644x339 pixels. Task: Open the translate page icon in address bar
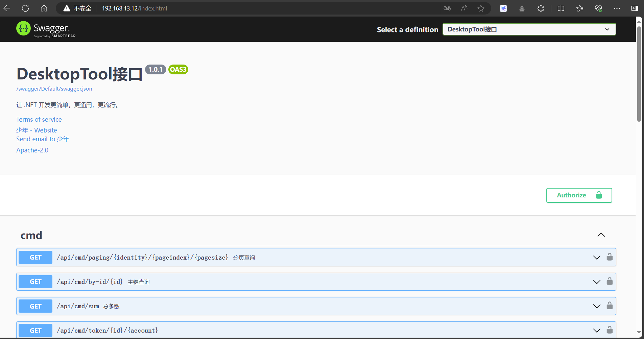tap(447, 8)
